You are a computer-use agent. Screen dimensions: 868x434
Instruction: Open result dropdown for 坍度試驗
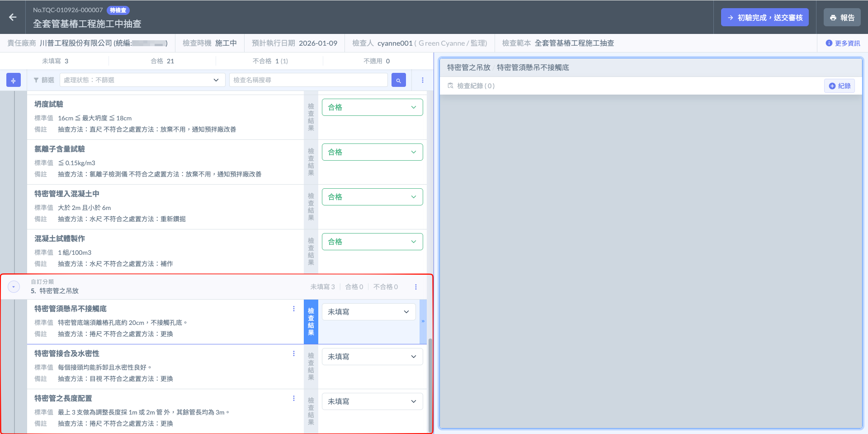372,107
